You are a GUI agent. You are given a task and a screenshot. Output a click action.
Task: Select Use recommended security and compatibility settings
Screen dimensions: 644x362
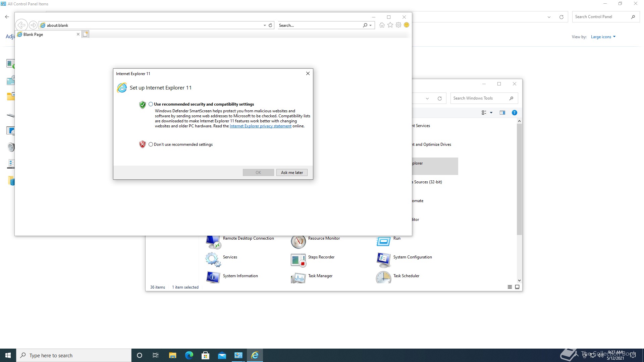pos(151,104)
